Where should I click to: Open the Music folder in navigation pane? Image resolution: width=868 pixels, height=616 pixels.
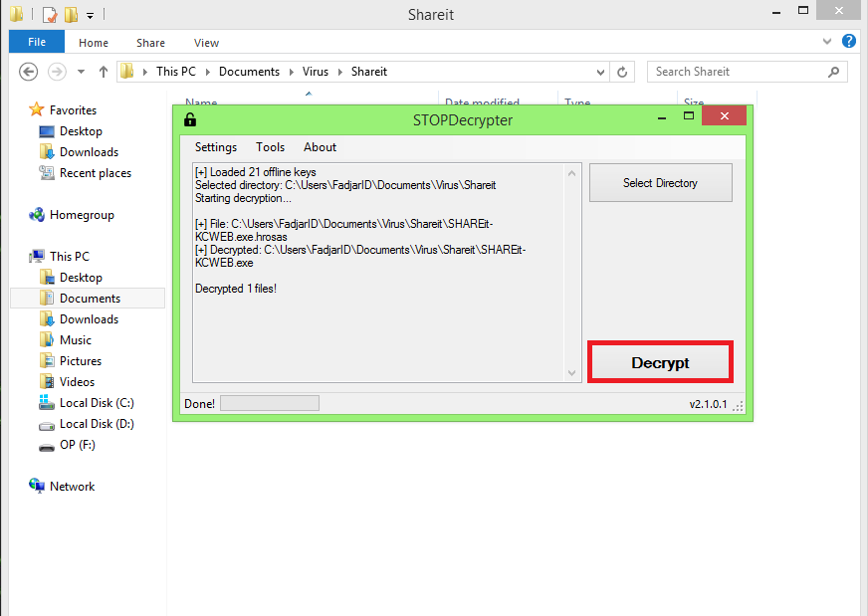tap(76, 339)
